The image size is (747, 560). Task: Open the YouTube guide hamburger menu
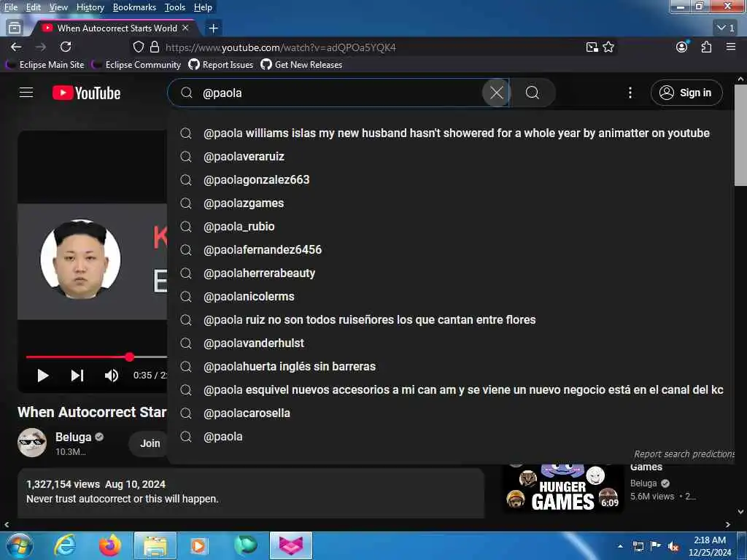pos(26,93)
